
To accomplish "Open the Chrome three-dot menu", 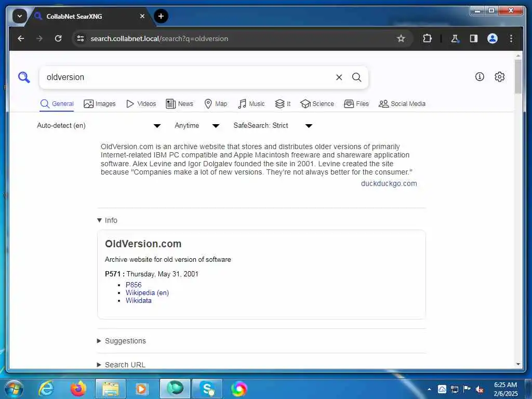I will [511, 38].
